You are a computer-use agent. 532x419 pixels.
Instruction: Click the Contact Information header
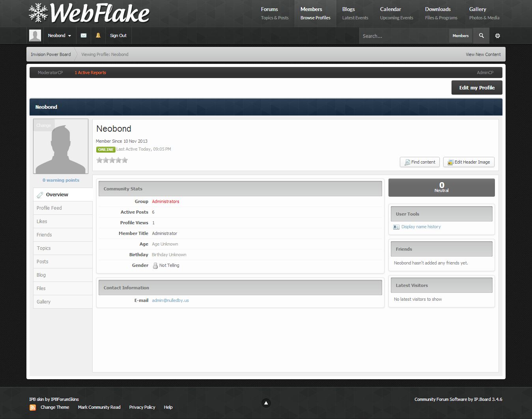tap(240, 288)
